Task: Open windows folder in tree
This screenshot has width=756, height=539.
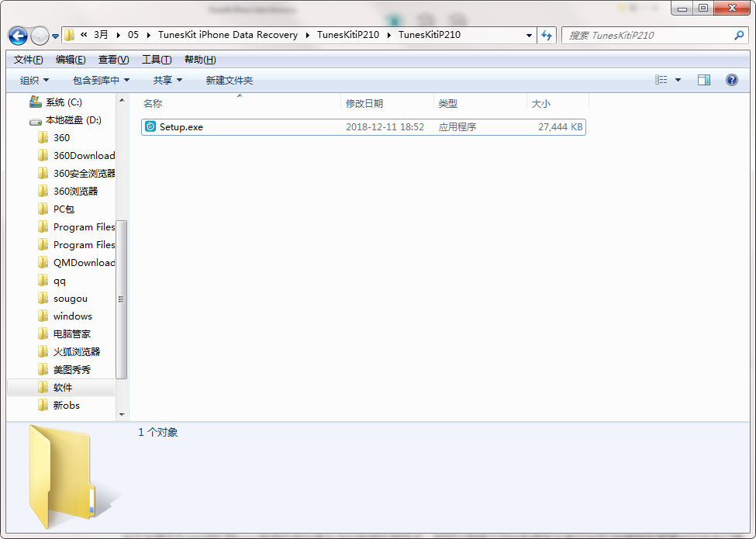Action: pyautogui.click(x=72, y=316)
